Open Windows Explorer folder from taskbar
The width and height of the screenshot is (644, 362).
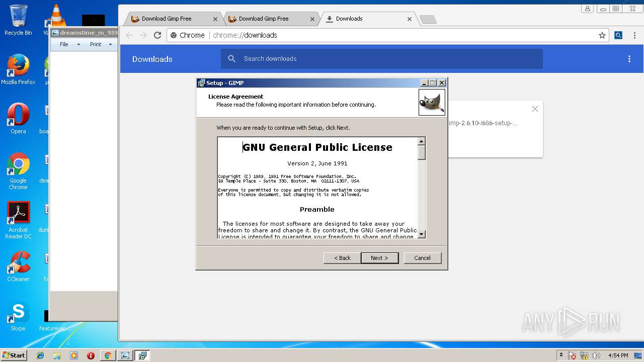tap(57, 355)
